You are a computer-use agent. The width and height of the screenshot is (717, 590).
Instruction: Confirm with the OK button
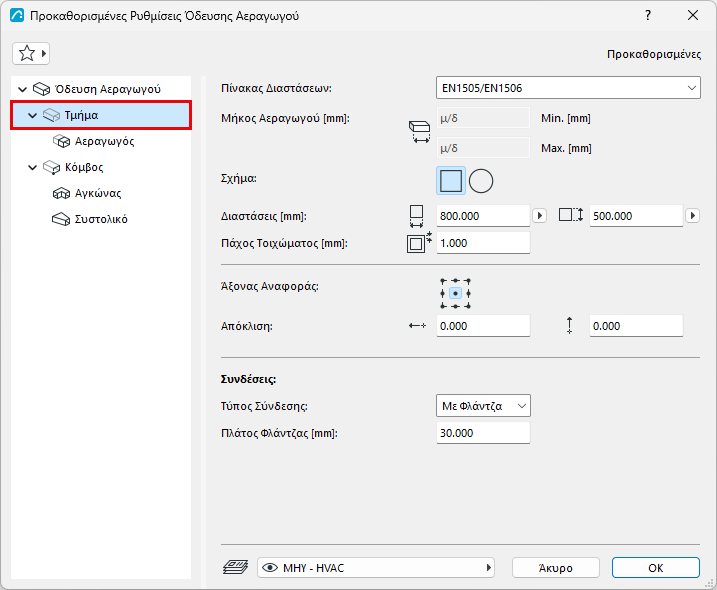click(x=656, y=568)
